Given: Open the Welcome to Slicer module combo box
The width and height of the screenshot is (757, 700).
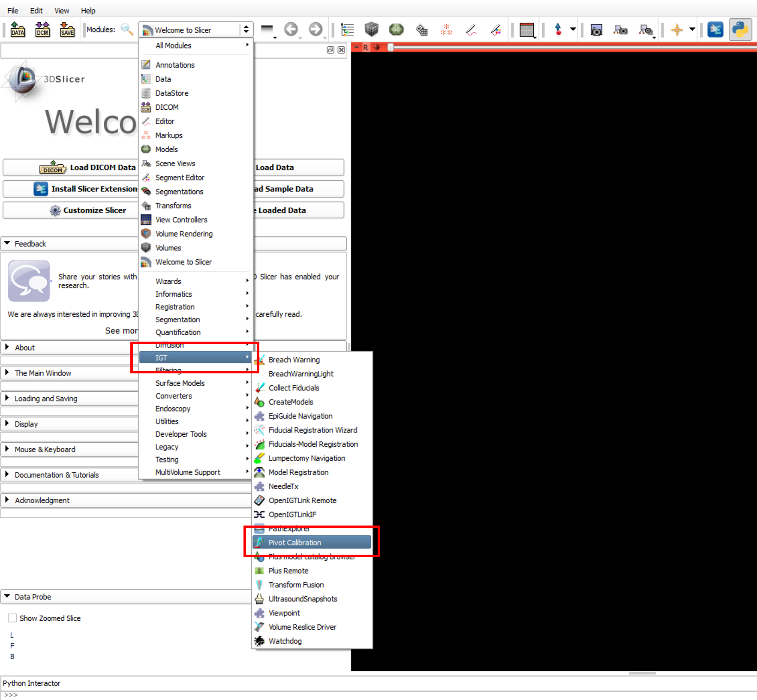Looking at the screenshot, I should [195, 30].
